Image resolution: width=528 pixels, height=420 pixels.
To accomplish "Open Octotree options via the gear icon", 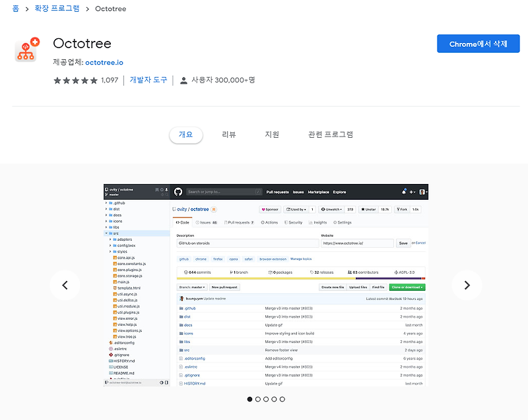I will point(162,189).
